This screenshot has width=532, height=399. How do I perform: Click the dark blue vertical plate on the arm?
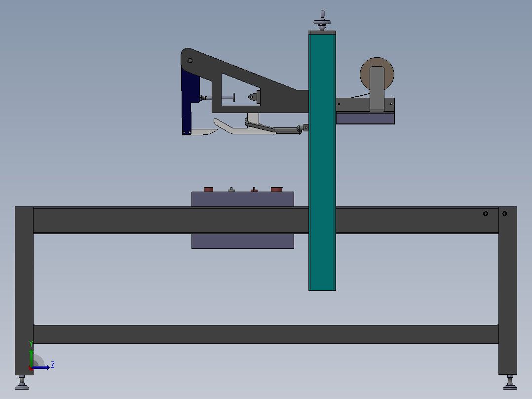(x=188, y=102)
